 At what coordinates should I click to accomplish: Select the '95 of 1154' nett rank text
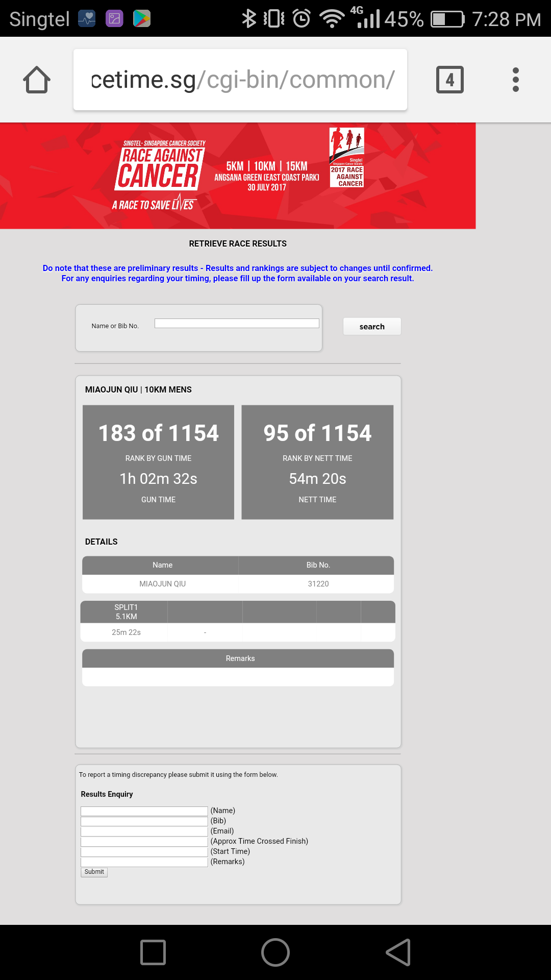pos(317,433)
